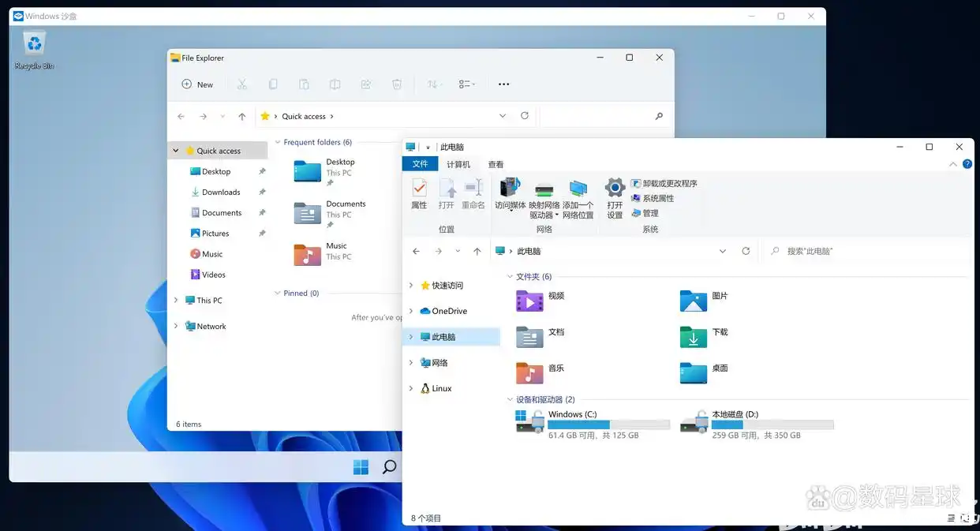980x531 pixels.
Task: Switch to the 查看 tab
Action: 496,164
